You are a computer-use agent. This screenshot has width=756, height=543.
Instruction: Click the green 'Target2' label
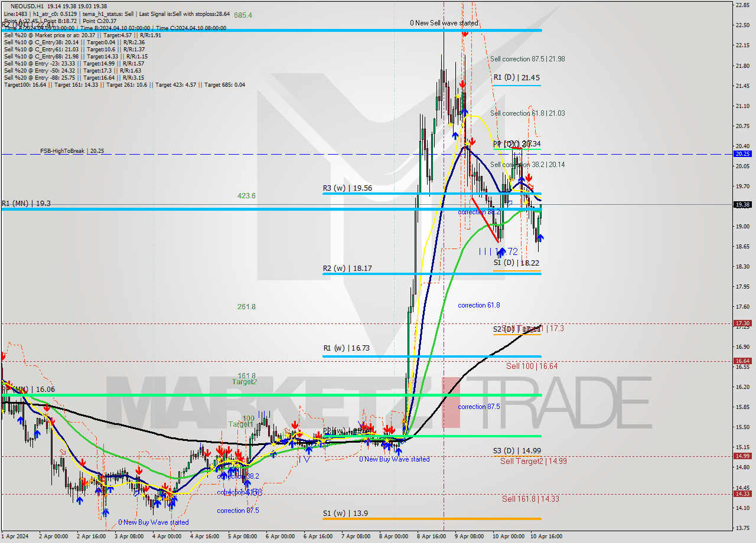pyautogui.click(x=244, y=382)
